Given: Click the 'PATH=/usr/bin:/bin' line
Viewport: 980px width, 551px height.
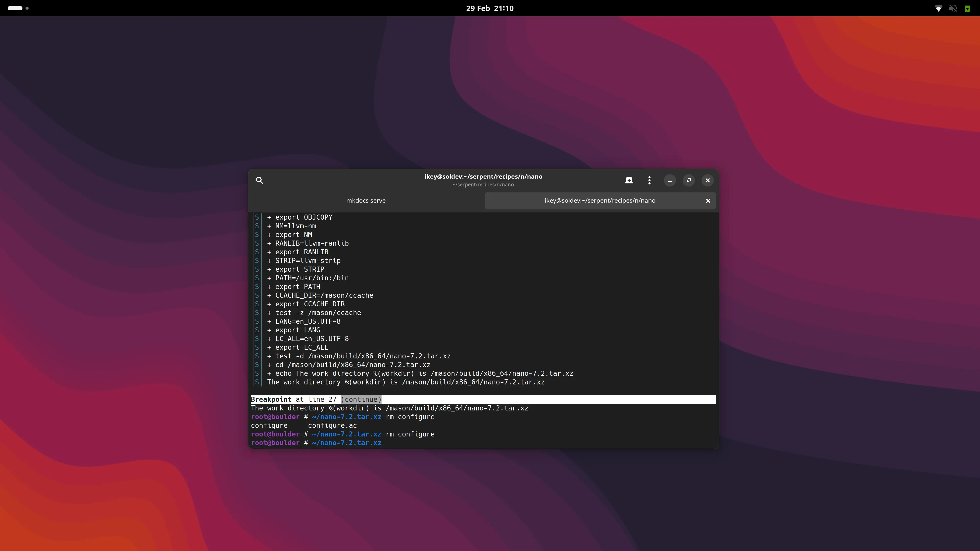Looking at the screenshot, I should pyautogui.click(x=308, y=278).
